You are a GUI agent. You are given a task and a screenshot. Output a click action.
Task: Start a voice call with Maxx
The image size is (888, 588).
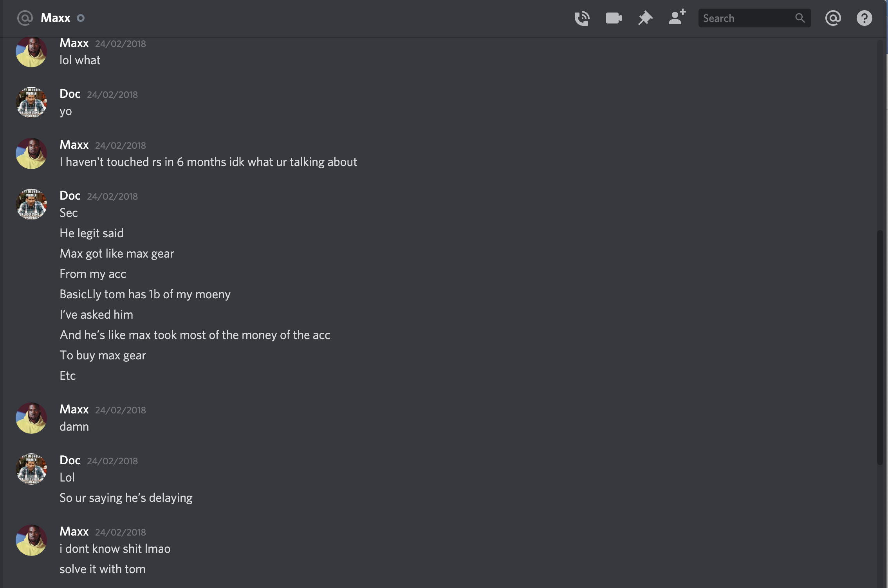[582, 18]
